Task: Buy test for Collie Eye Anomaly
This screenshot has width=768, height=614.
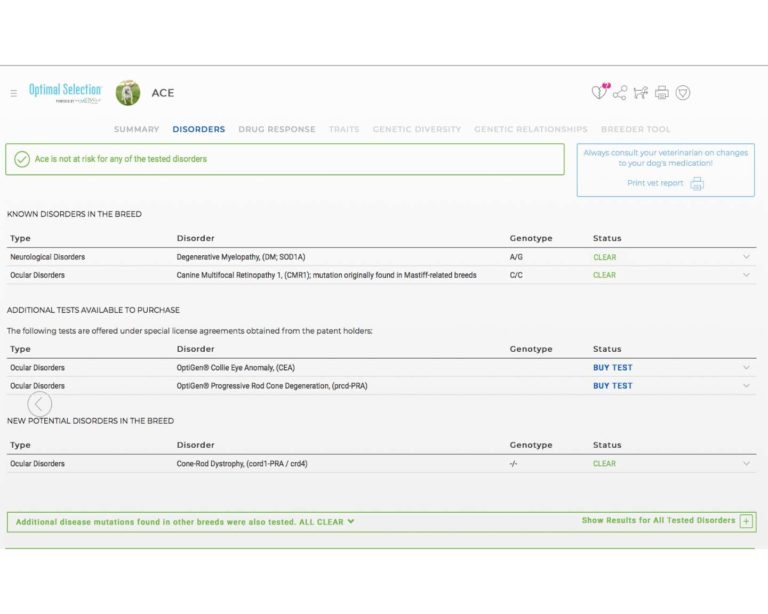Action: [x=612, y=367]
